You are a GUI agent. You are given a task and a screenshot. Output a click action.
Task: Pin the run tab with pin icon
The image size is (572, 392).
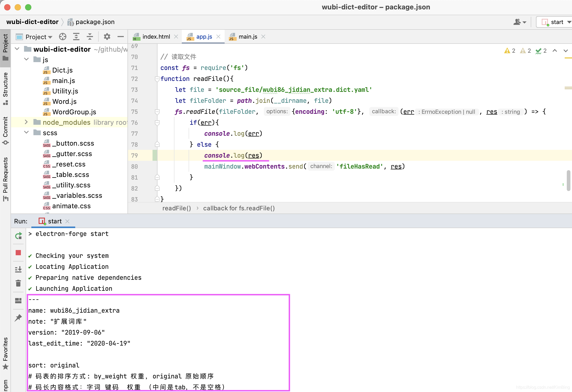click(x=18, y=318)
